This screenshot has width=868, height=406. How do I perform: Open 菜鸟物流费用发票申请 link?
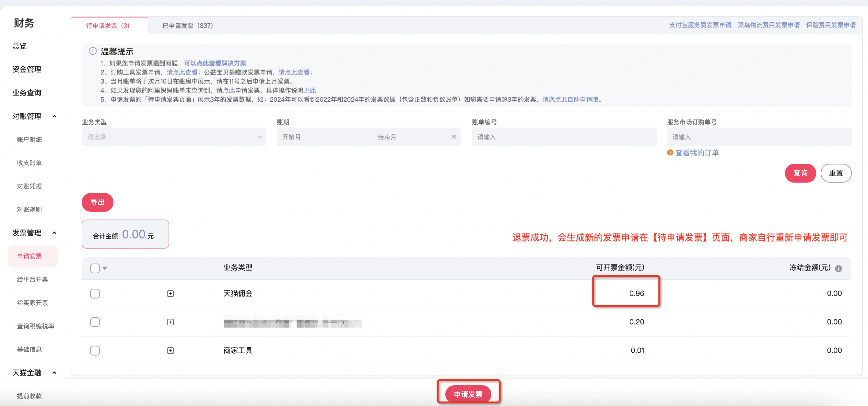pyautogui.click(x=768, y=25)
